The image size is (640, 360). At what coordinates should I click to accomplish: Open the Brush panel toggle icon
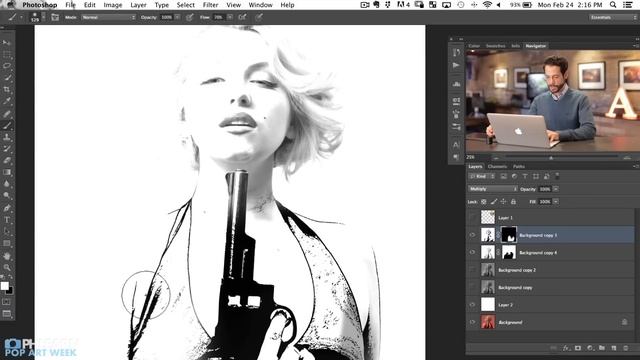pyautogui.click(x=55, y=18)
